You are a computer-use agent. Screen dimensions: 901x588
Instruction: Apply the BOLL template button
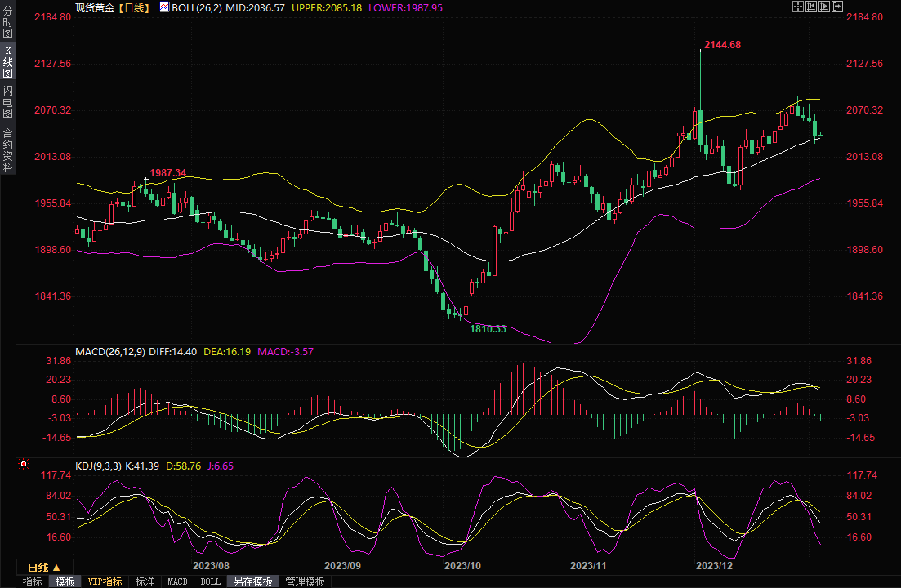coord(210,581)
